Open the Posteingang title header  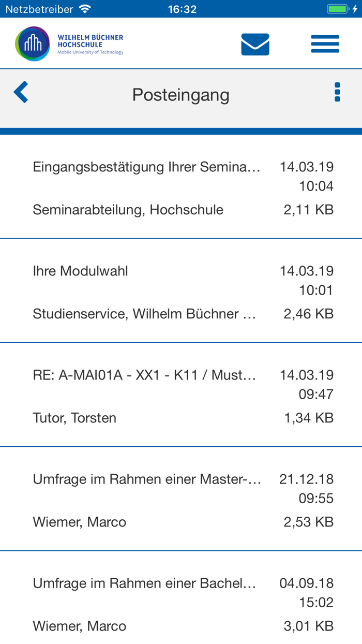180,94
